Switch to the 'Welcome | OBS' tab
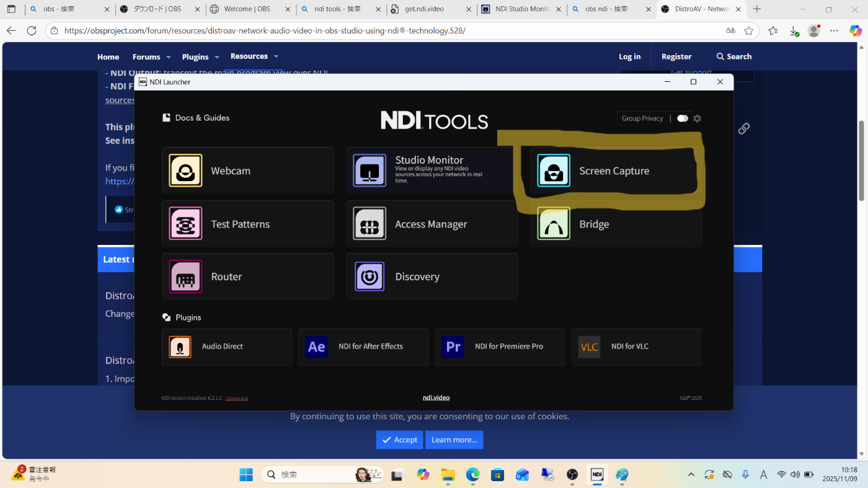Screen dimensions: 868x488 tap(250, 9)
